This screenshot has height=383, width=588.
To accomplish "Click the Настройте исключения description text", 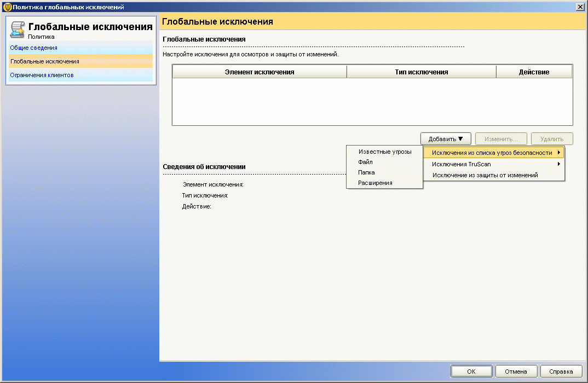I will pos(251,54).
